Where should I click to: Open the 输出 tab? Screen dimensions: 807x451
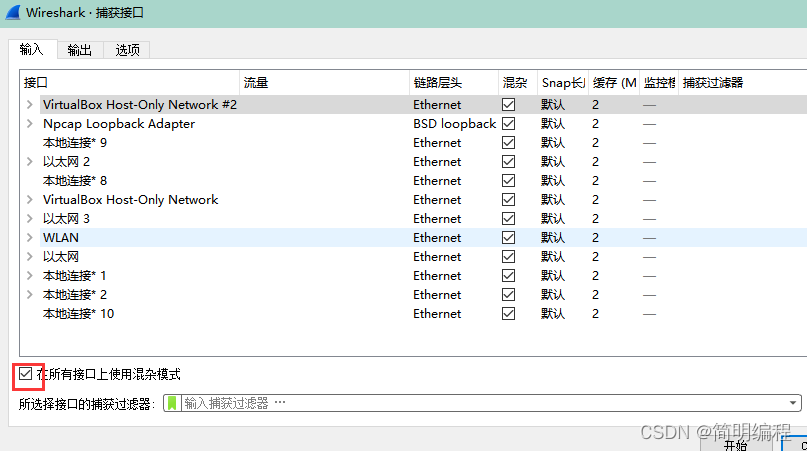80,50
